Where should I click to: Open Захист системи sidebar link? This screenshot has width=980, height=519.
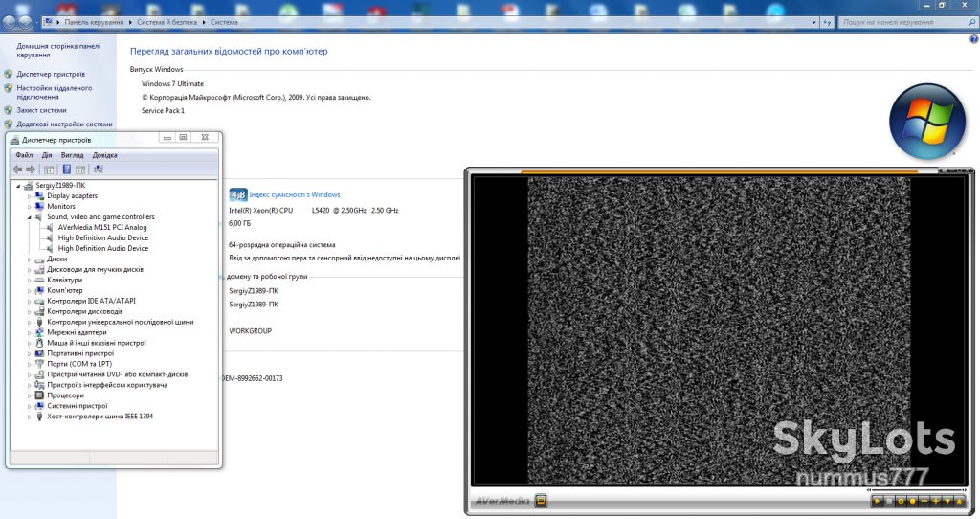(x=41, y=110)
